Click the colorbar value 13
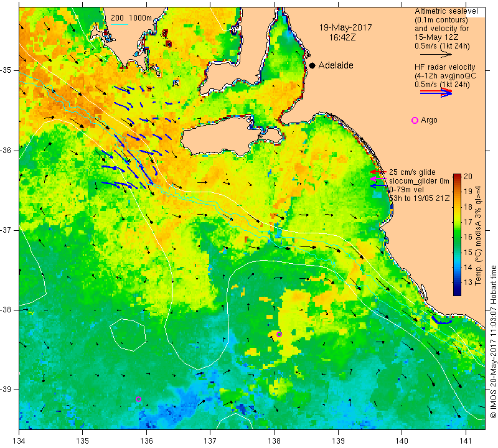Viewport: 498px width, 448px height. point(468,282)
